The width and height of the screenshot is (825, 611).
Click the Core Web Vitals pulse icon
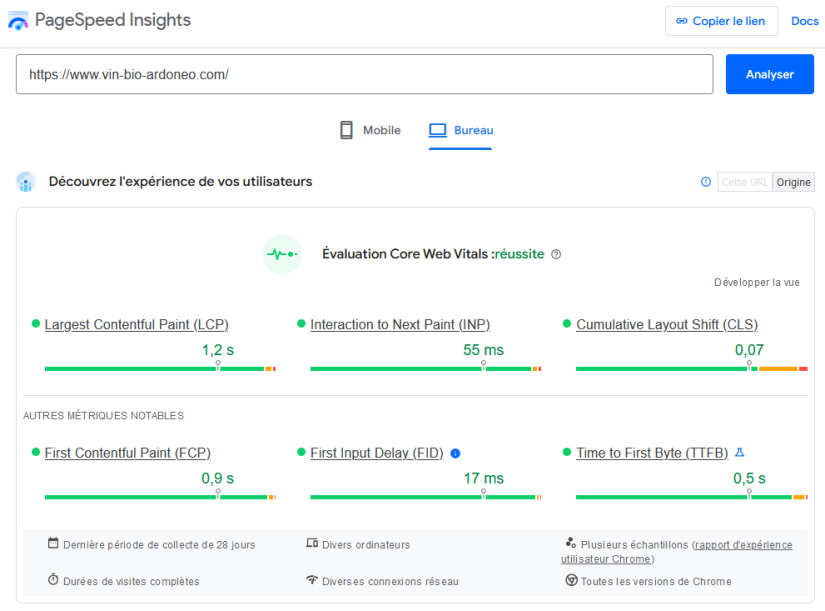point(282,254)
